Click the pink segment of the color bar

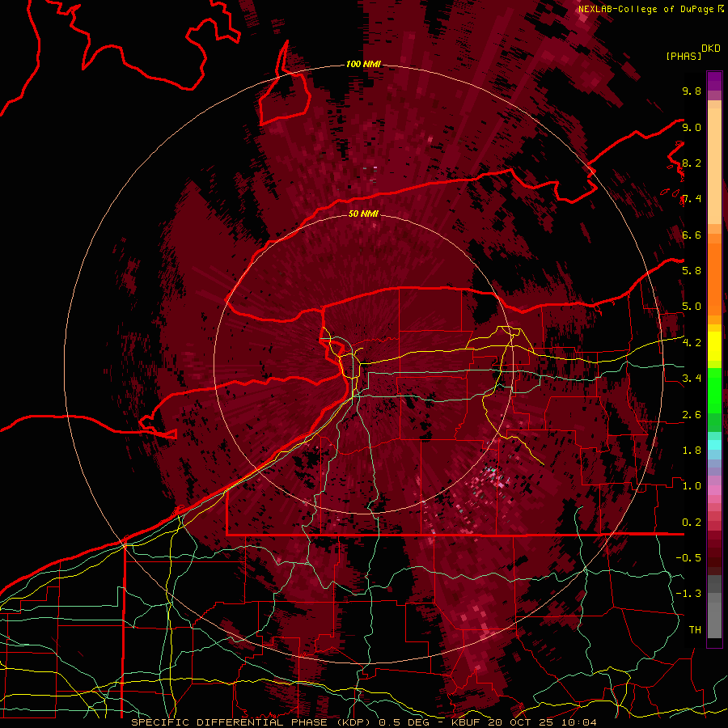click(714, 490)
